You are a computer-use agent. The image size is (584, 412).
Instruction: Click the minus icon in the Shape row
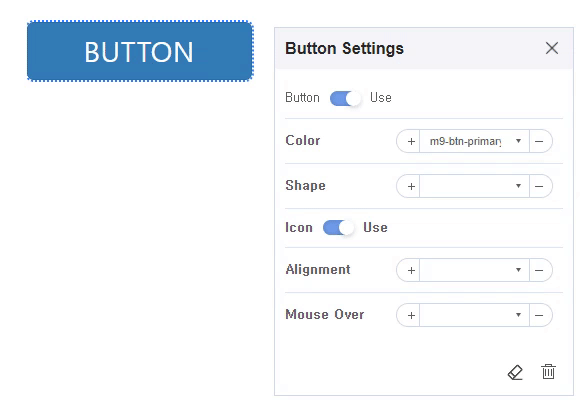(540, 186)
